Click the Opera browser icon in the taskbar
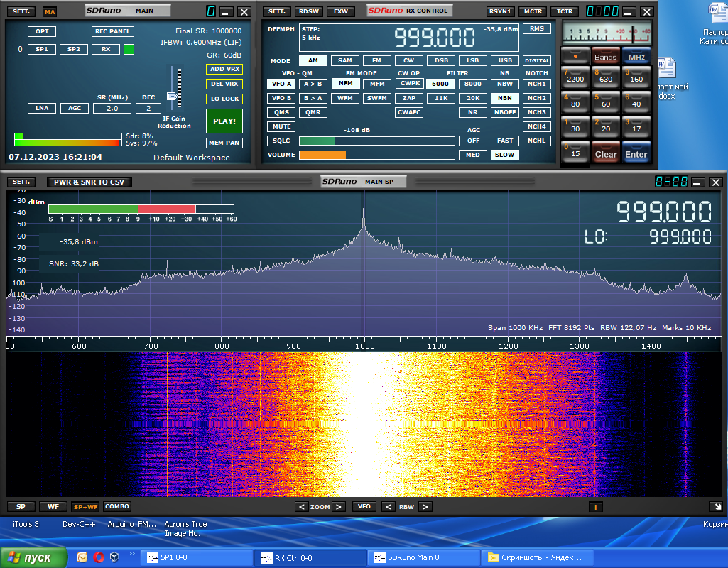728x568 pixels. point(99,557)
